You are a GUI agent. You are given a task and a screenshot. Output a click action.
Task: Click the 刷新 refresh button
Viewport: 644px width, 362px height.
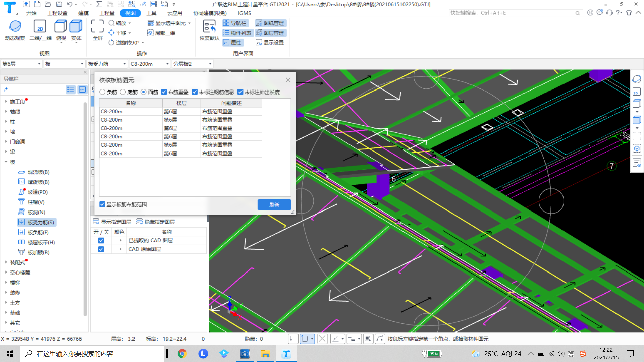pyautogui.click(x=274, y=205)
